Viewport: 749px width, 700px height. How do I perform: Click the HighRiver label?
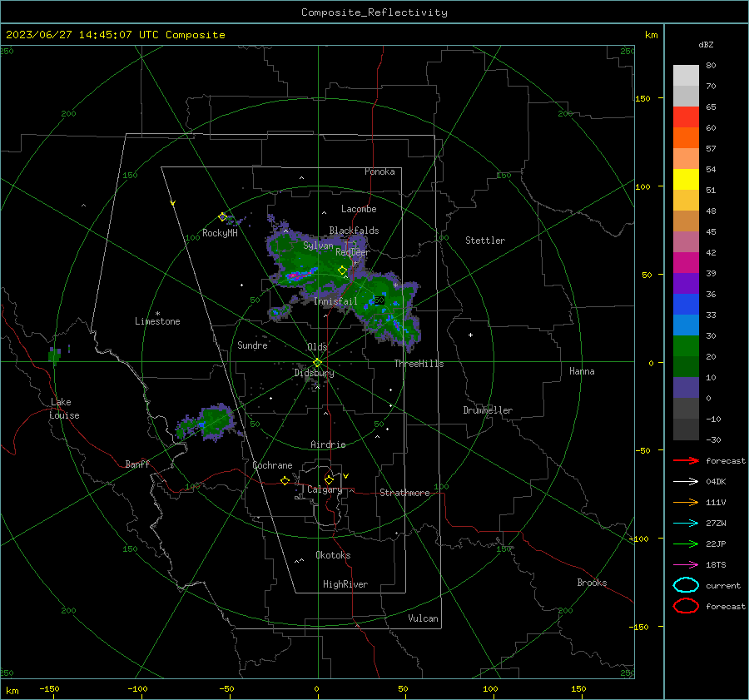pyautogui.click(x=345, y=584)
